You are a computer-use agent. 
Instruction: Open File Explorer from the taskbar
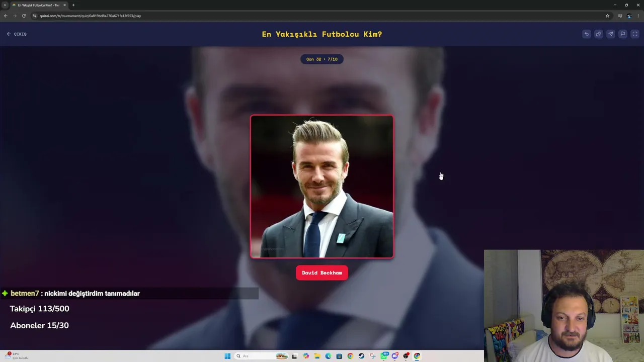(x=317, y=356)
